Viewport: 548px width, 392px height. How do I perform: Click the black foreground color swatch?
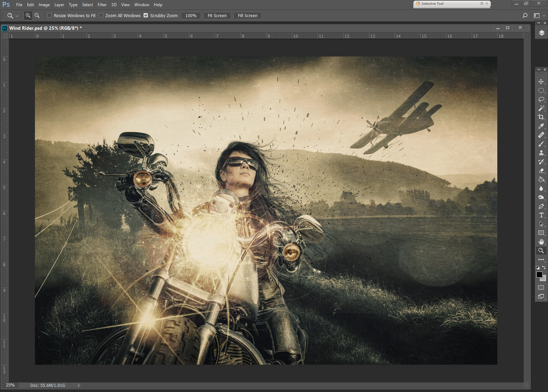coord(539,275)
